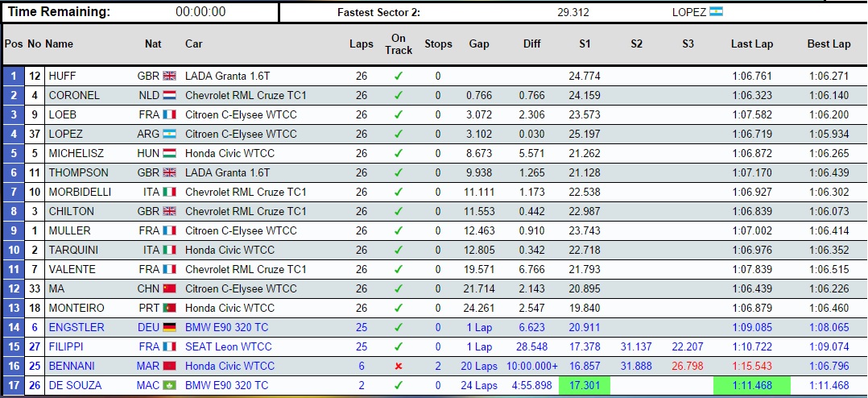Click the green on-track checkmark for TARQUINI
The width and height of the screenshot is (868, 398).
(x=399, y=251)
